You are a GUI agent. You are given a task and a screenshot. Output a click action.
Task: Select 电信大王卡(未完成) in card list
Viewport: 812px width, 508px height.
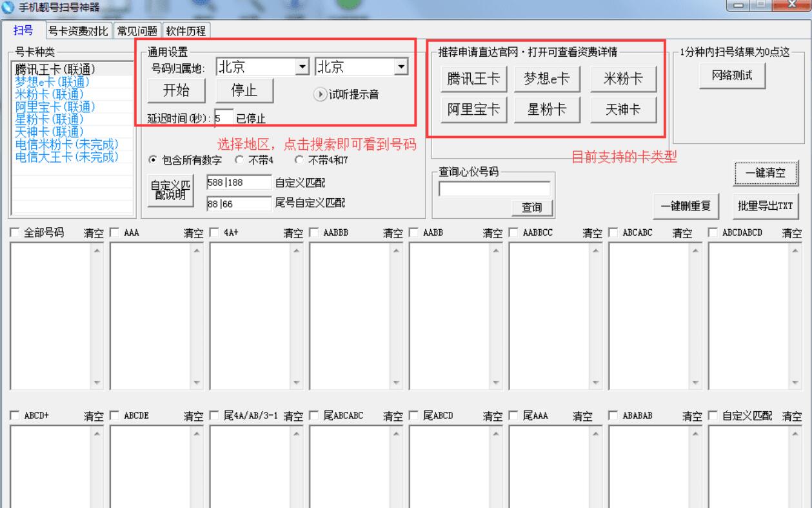[x=72, y=156]
